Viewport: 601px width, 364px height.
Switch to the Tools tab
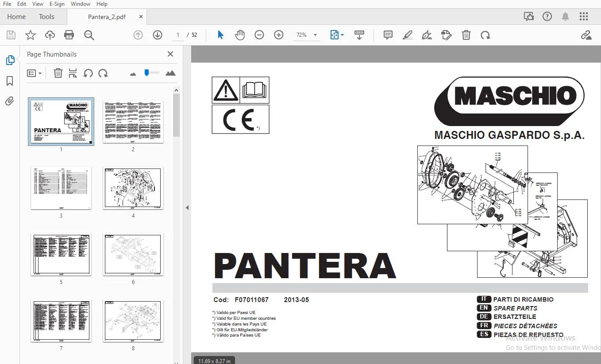tap(46, 17)
